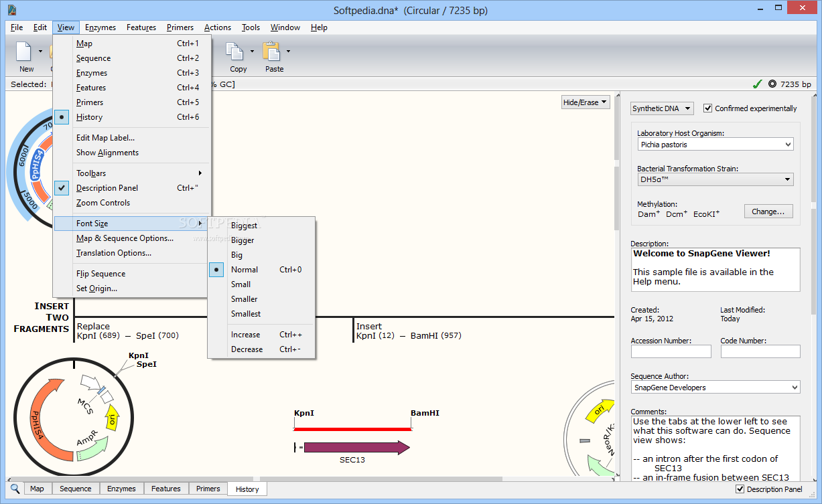Click the yellow ori feature in the lower-left plasmid
Screen dimensions: 822x504
pos(113,419)
